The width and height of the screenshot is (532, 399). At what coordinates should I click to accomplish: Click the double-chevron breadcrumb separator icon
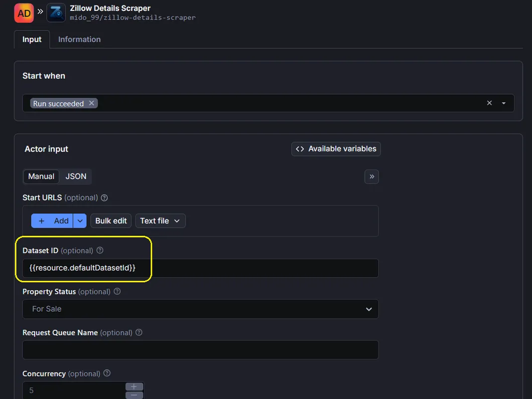tap(40, 11)
